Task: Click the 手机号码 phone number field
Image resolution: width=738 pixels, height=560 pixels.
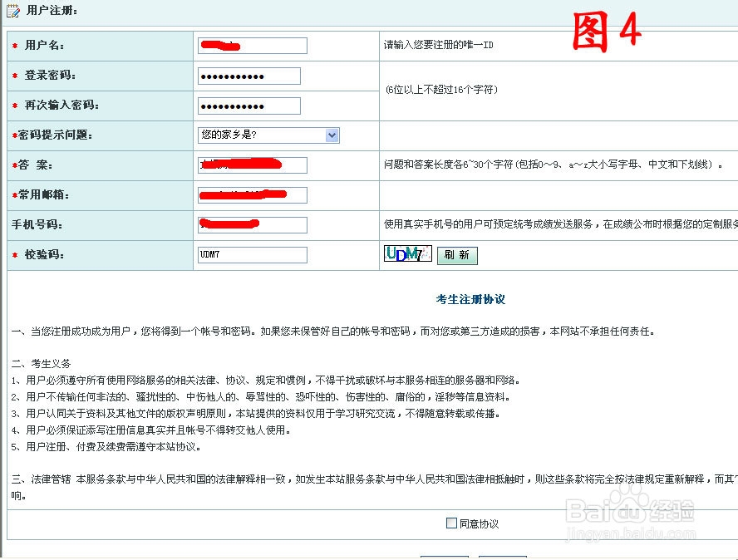Action: click(252, 224)
